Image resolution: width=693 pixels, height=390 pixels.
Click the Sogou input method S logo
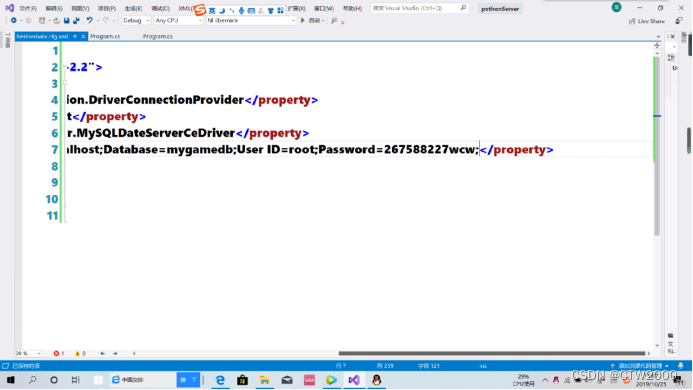(x=200, y=9)
